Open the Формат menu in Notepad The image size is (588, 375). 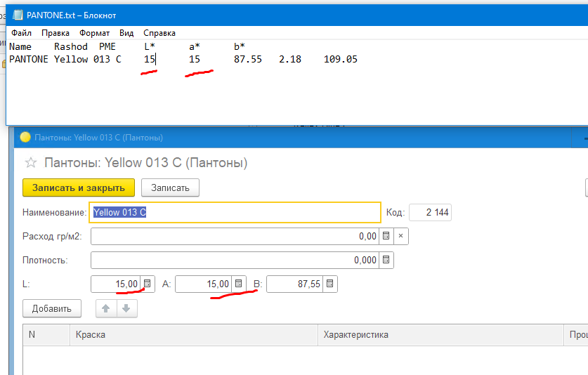(x=95, y=33)
